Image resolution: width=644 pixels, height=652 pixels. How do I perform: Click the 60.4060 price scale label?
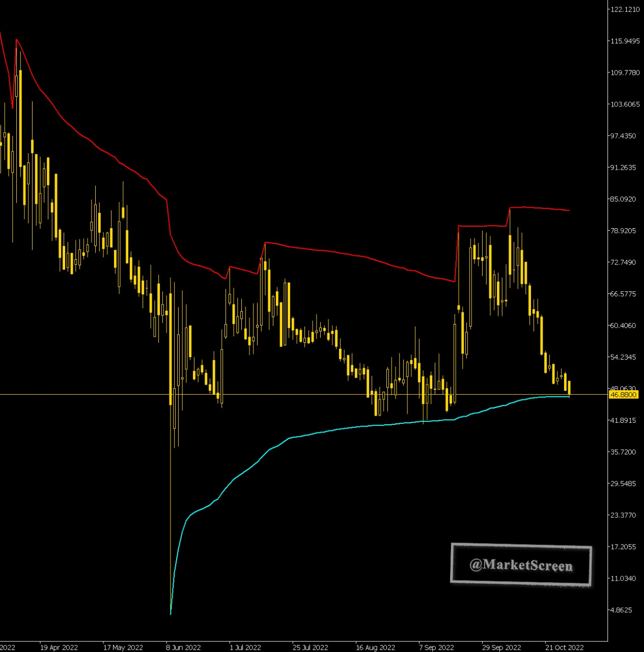pos(623,325)
